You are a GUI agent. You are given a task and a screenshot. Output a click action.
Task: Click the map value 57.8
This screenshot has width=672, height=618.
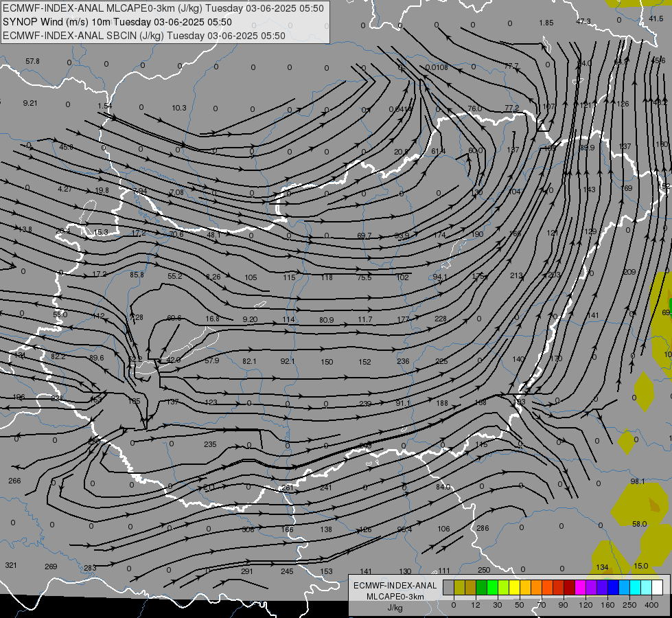click(x=32, y=61)
